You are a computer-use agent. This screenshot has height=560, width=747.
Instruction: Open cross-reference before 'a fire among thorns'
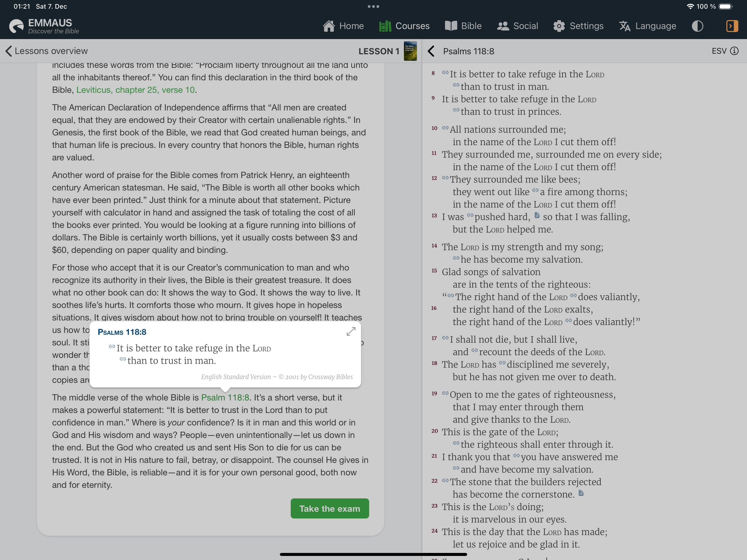[x=536, y=190]
